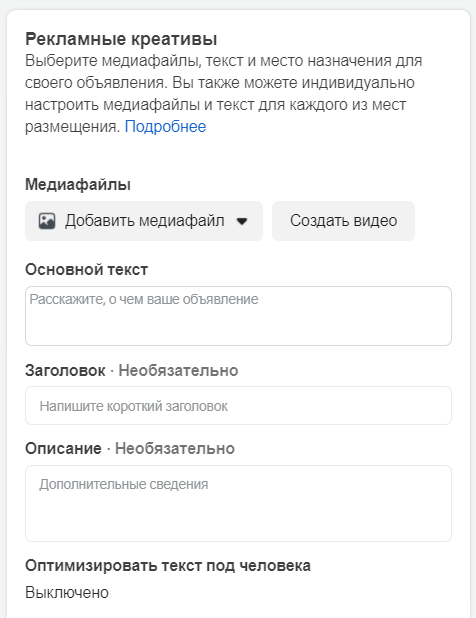
Task: Click the Создать видео button
Action: (x=343, y=221)
